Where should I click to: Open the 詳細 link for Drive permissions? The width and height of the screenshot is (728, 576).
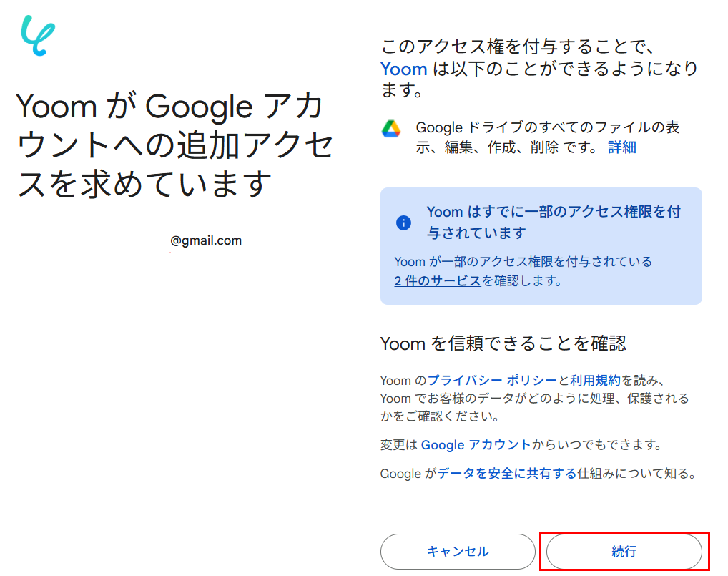pyautogui.click(x=622, y=147)
